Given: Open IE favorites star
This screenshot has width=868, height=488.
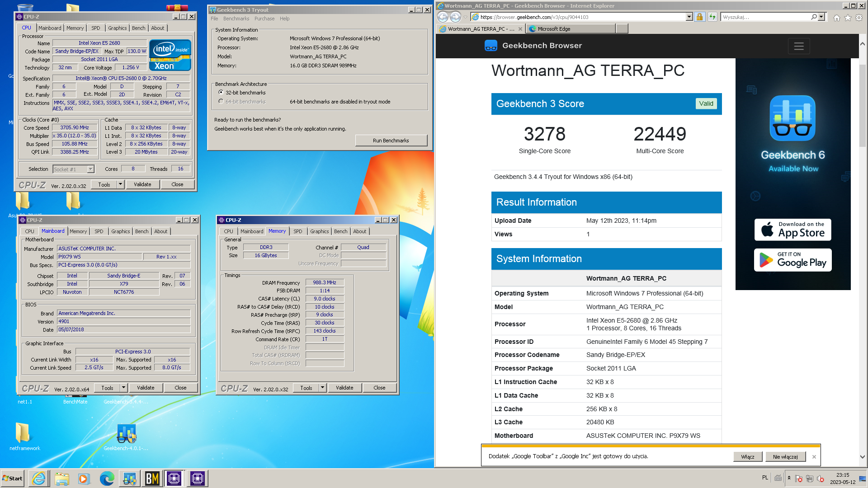Looking at the screenshot, I should [x=848, y=18].
